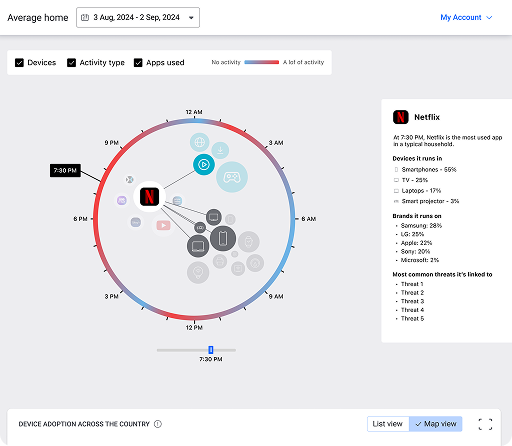
Task: Select the smartphone device bubble
Action: click(x=223, y=238)
